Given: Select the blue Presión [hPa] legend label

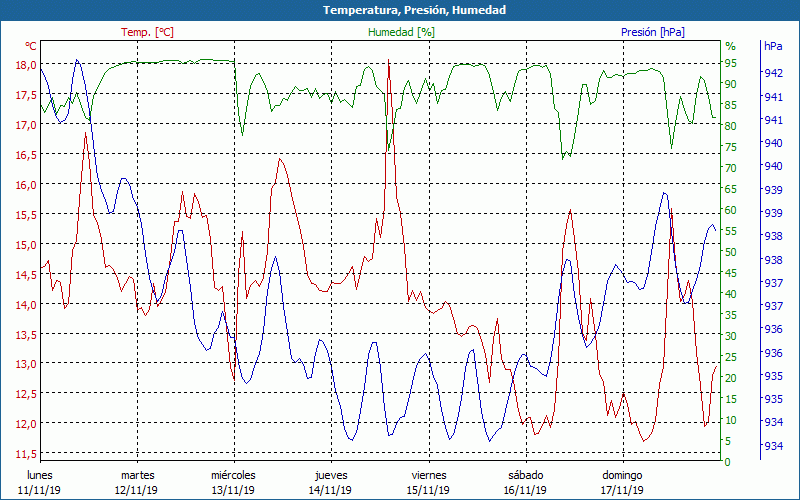Looking at the screenshot, I should pos(653,32).
